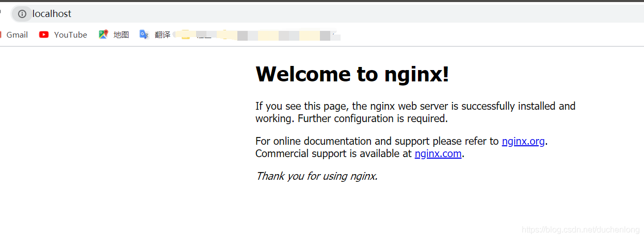The height and width of the screenshot is (239, 644).
Task: Click the "Welcome to nginx!" heading
Action: (352, 74)
